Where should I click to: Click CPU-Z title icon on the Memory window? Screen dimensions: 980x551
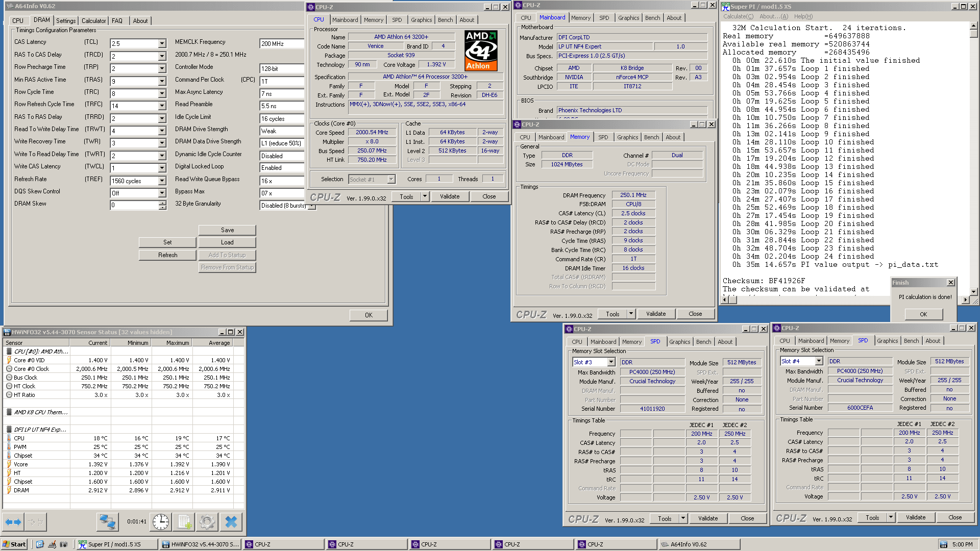(517, 124)
